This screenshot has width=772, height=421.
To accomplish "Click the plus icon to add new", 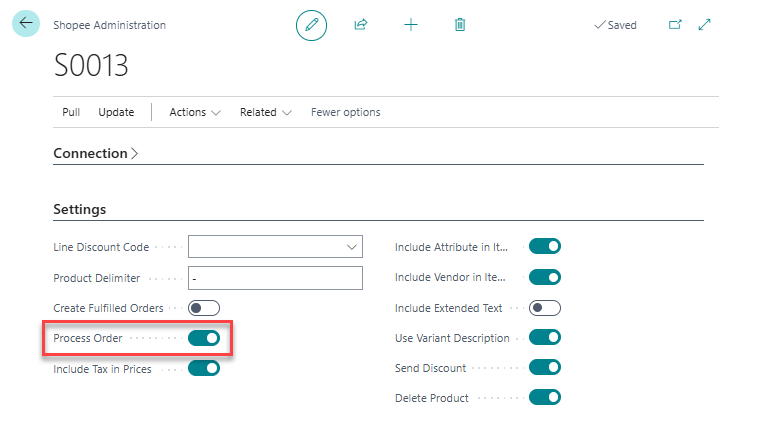I will pyautogui.click(x=411, y=25).
